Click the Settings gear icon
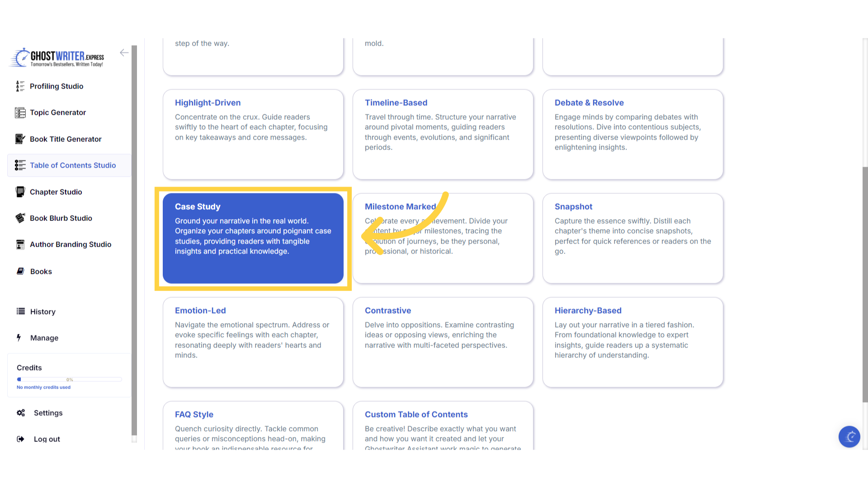This screenshot has height=488, width=868. click(x=21, y=413)
